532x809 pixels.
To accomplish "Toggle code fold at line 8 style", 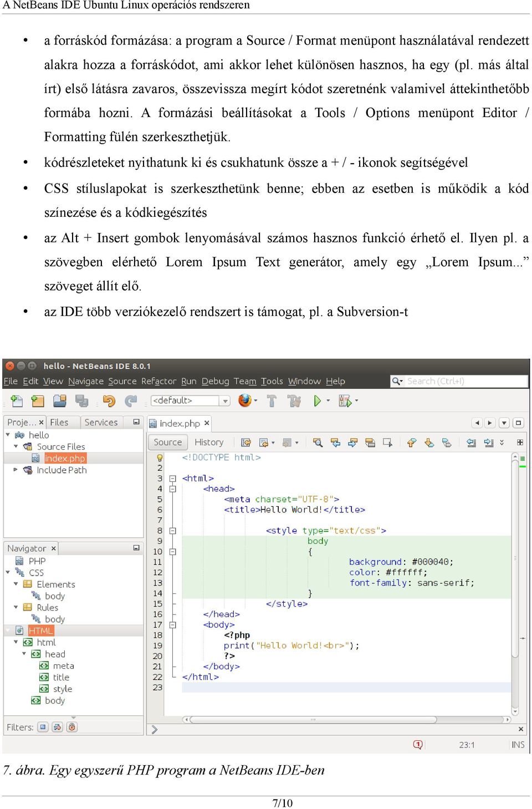I will coord(172,531).
